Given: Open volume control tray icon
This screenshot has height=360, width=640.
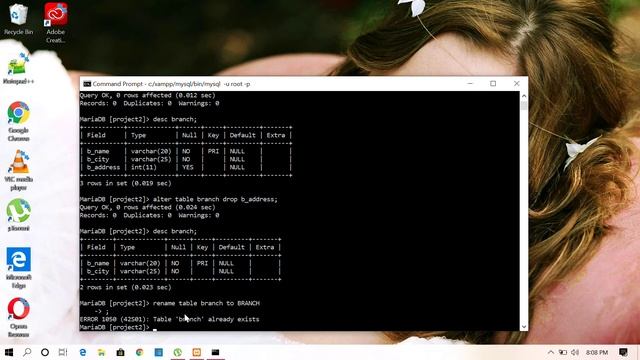Looking at the screenshot, I should [575, 352].
